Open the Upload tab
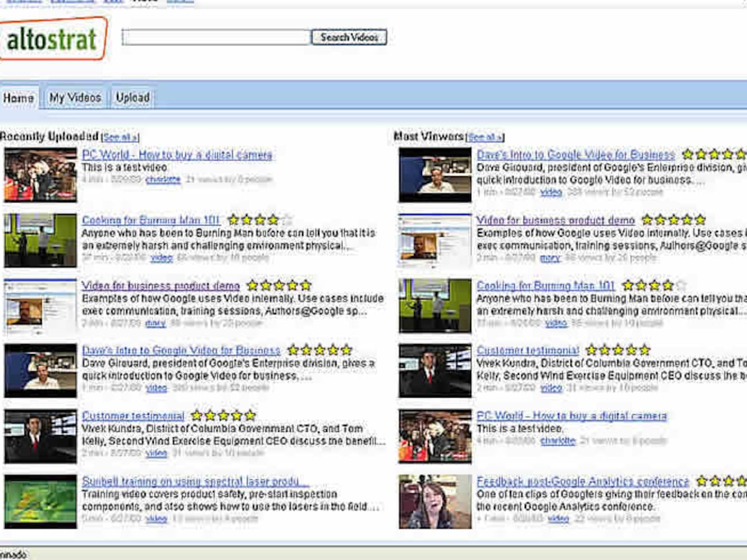Screen dimensions: 747x560 133,98
